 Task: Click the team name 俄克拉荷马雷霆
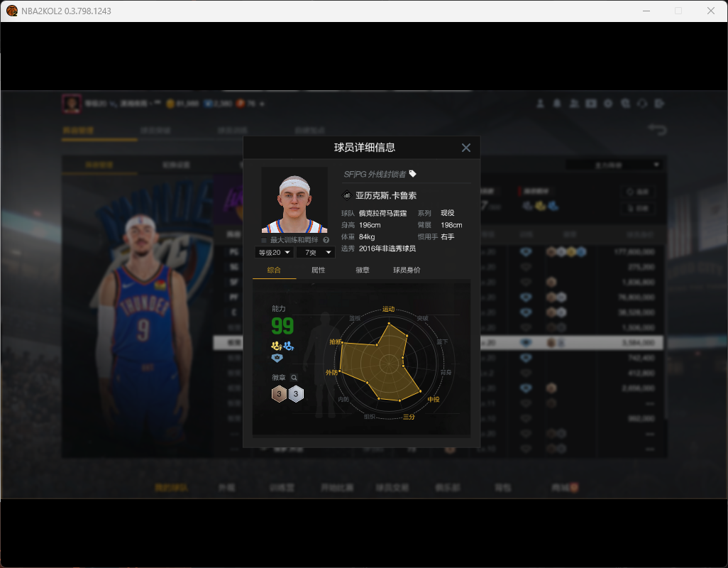click(382, 213)
